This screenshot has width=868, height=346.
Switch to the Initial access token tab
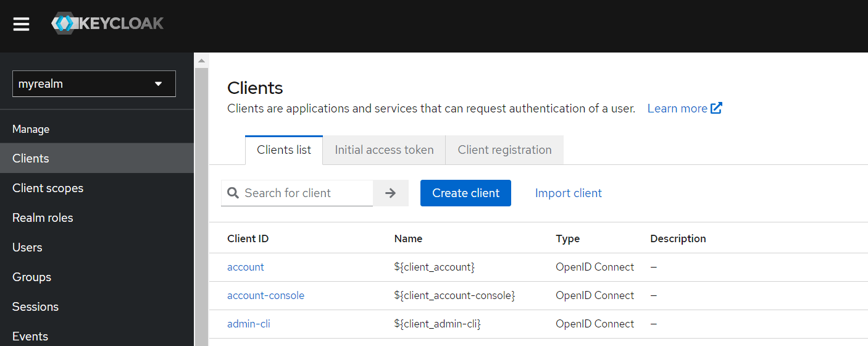[x=384, y=150]
